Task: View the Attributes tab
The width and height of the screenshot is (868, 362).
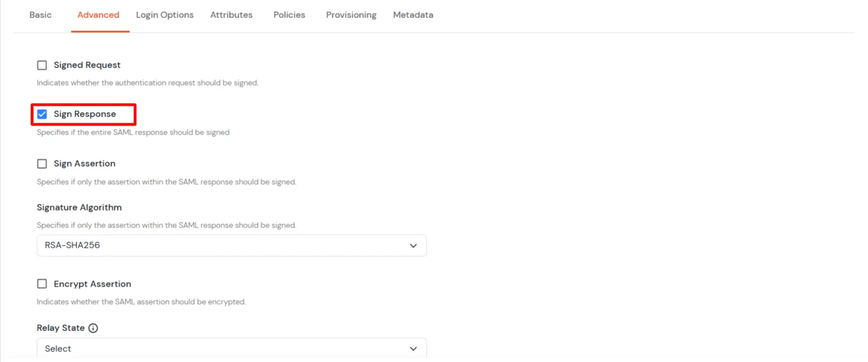Action: point(231,15)
